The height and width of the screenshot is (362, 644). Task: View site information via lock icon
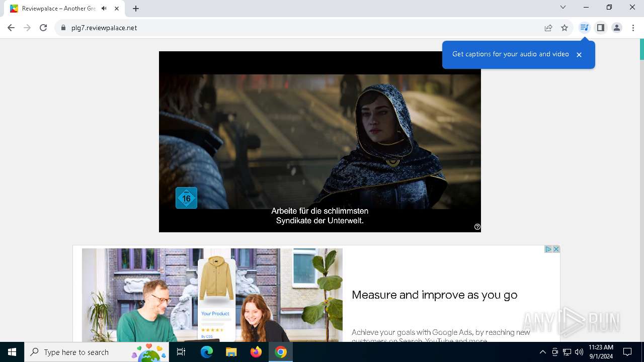tap(63, 28)
